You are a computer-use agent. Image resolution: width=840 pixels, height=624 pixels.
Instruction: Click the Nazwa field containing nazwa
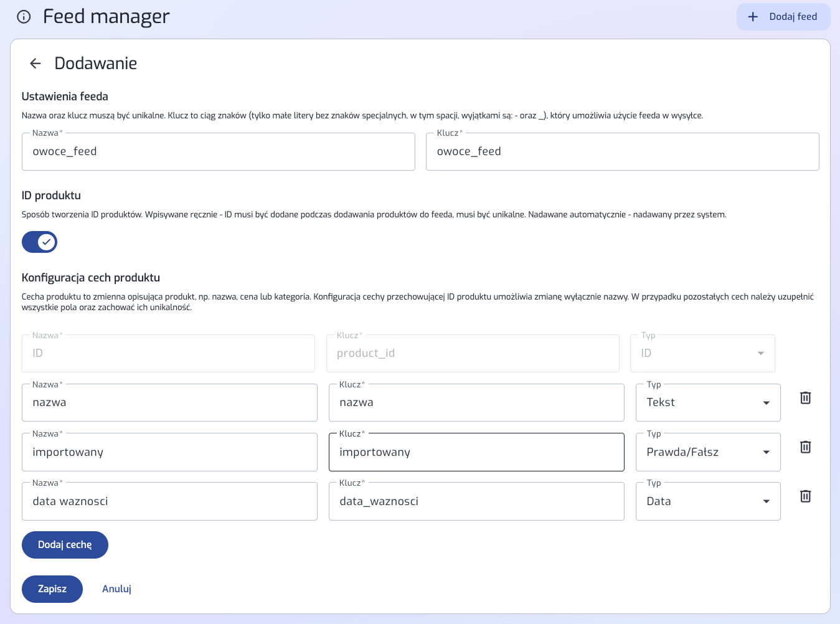click(169, 403)
